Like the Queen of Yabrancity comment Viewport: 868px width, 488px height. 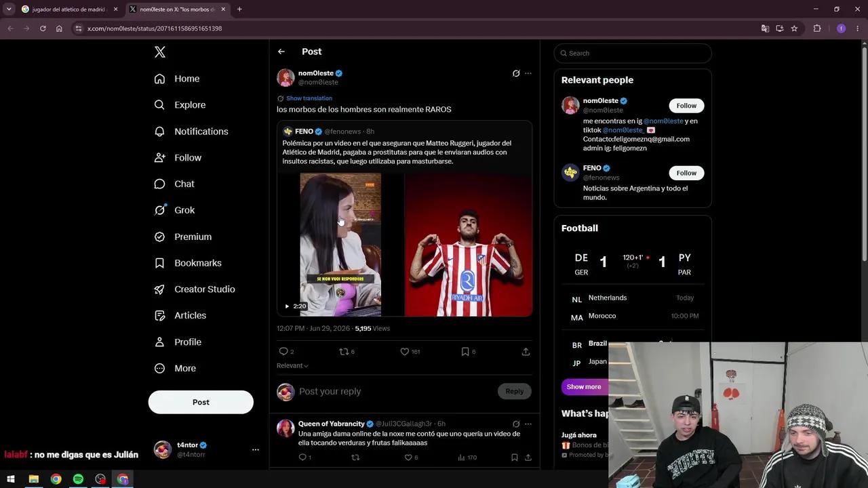click(408, 457)
